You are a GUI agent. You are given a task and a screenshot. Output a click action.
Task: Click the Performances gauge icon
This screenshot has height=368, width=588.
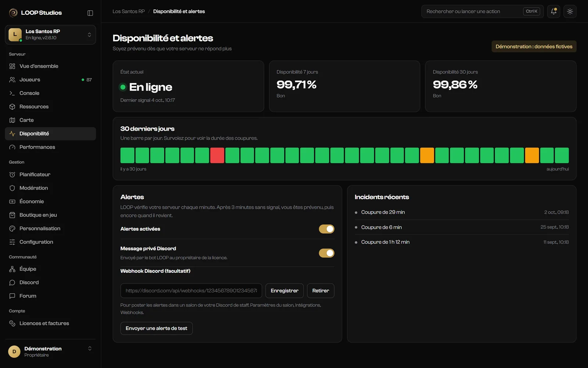pyautogui.click(x=12, y=147)
